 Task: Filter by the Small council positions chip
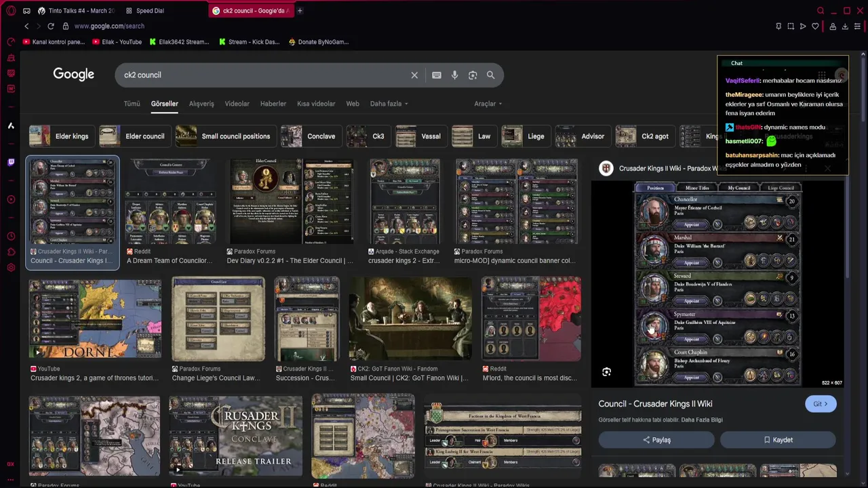[225, 136]
